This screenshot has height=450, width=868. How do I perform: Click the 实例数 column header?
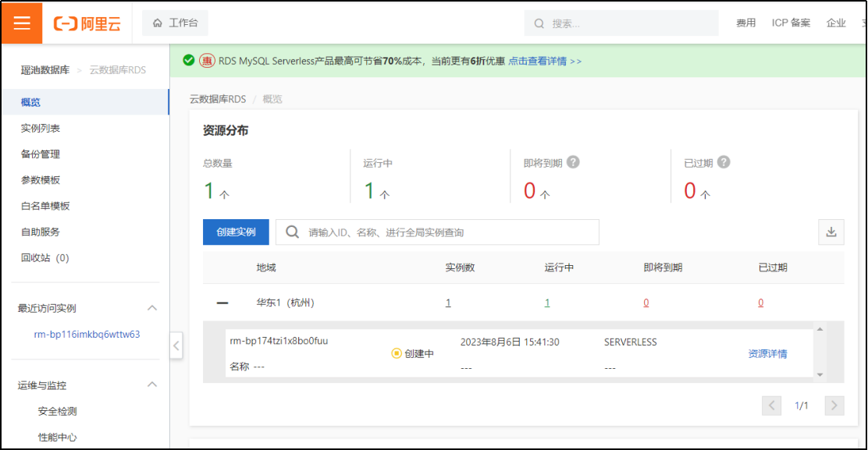[x=460, y=268]
